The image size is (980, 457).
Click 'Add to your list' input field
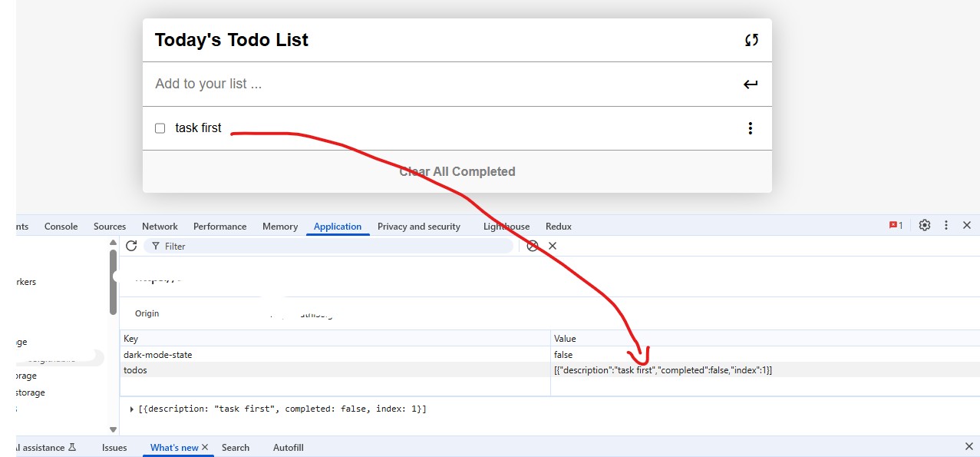(437, 84)
